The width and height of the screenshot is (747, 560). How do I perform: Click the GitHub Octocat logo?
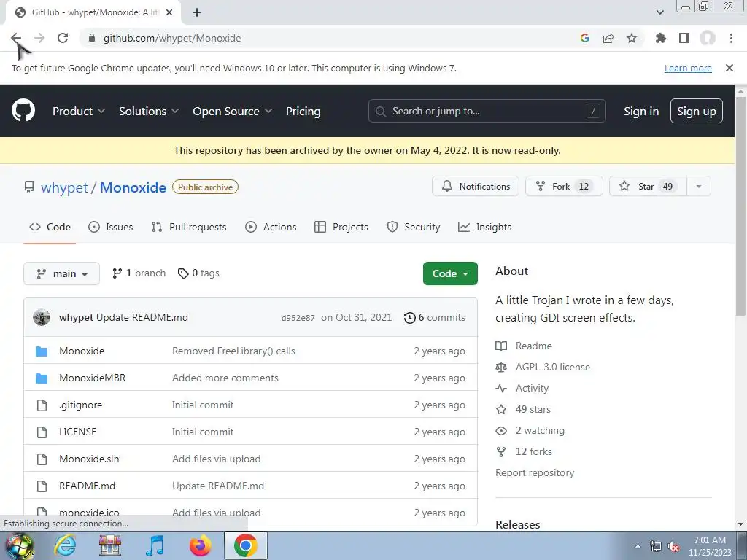23,111
